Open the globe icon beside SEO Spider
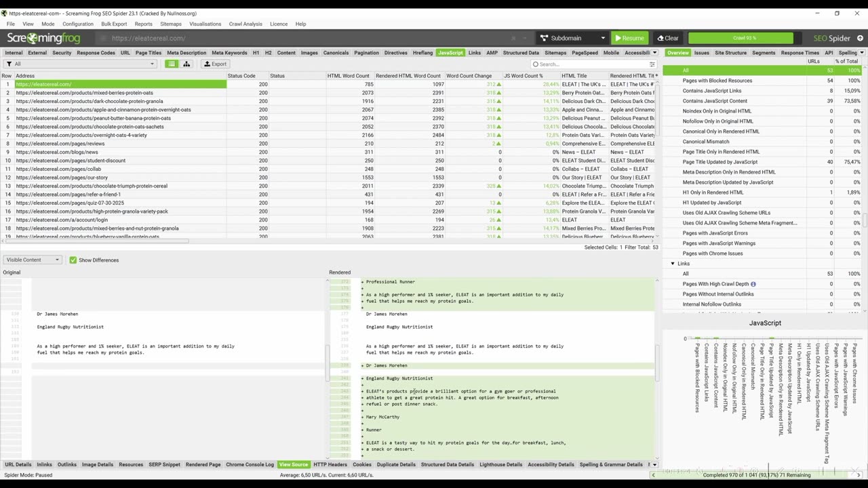This screenshot has height=488, width=868. point(861,38)
